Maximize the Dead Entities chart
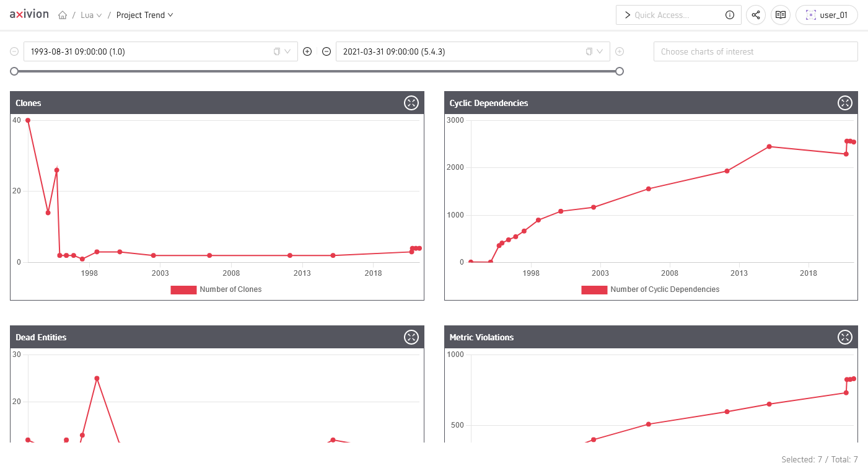The image size is (868, 476). 411,337
